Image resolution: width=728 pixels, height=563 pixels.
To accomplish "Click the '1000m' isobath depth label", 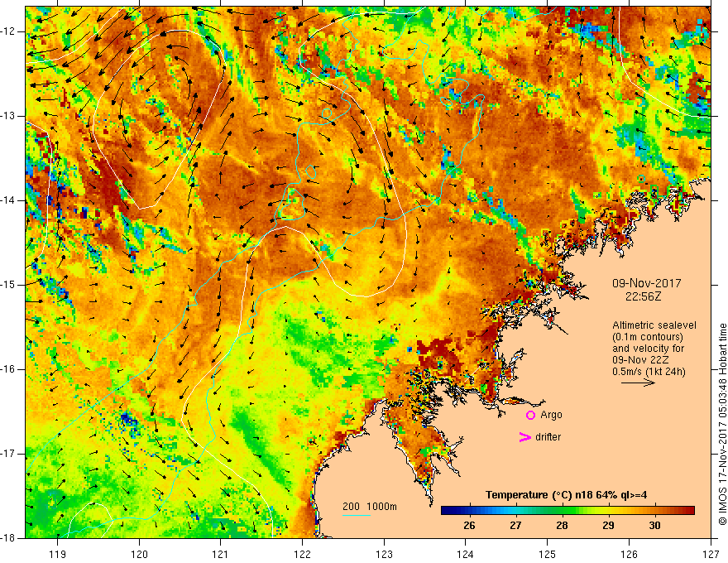I will pyautogui.click(x=381, y=507).
